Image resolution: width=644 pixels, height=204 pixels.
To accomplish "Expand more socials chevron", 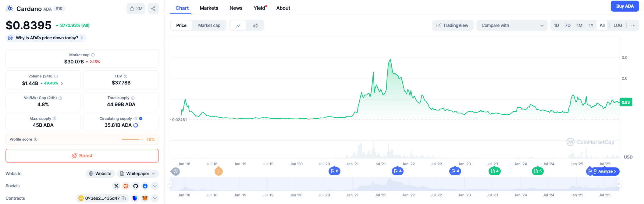I will [155, 186].
